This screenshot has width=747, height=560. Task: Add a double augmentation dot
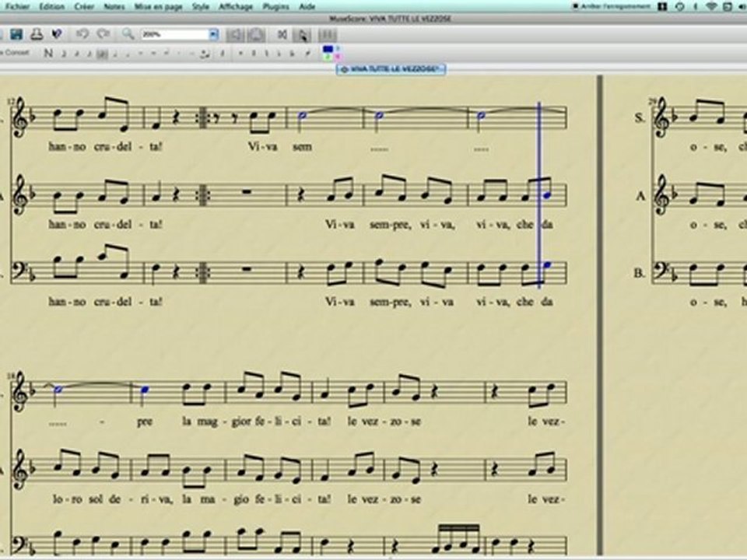click(192, 54)
